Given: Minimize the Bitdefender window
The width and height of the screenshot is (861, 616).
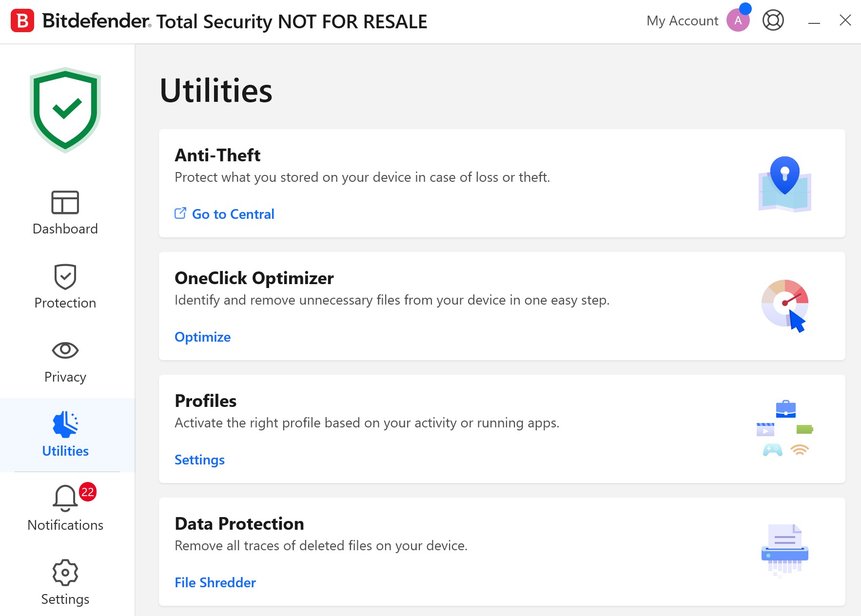Looking at the screenshot, I should [814, 21].
